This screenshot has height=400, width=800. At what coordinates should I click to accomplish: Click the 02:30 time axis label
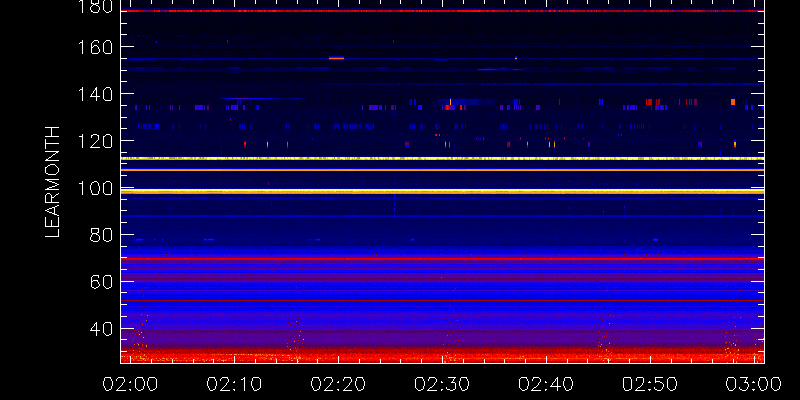pyautogui.click(x=442, y=384)
